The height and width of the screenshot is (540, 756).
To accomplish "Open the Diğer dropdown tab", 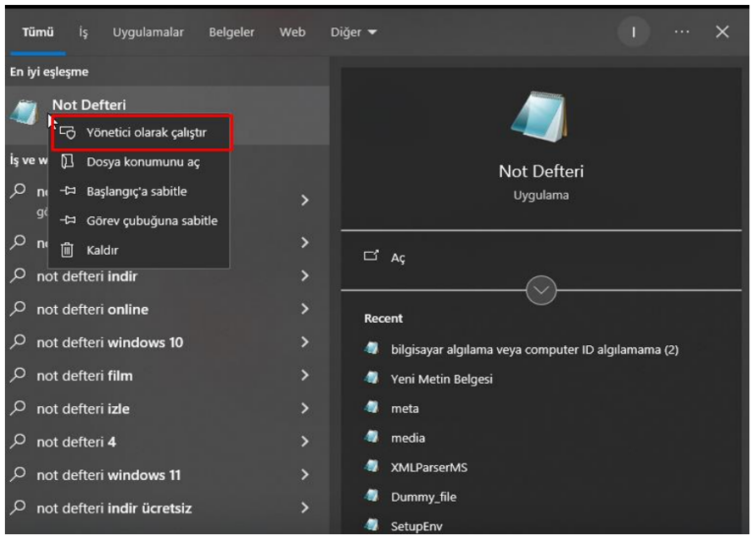I will (353, 32).
